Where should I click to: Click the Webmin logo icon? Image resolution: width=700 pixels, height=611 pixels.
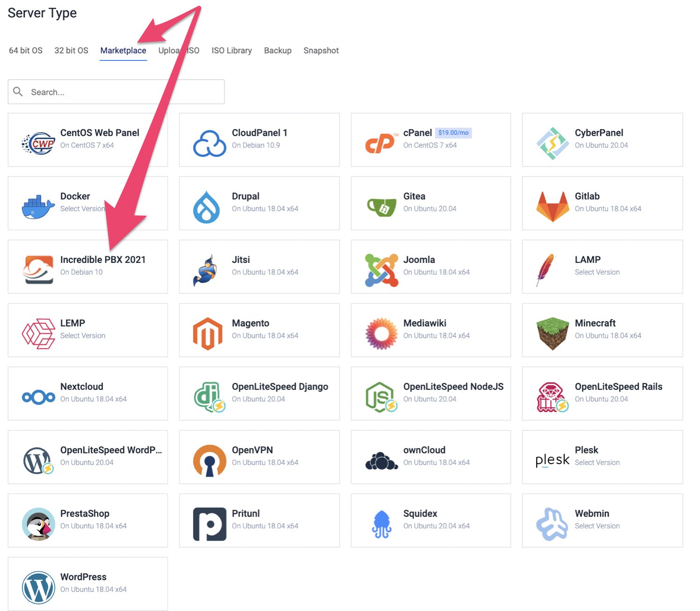553,524
